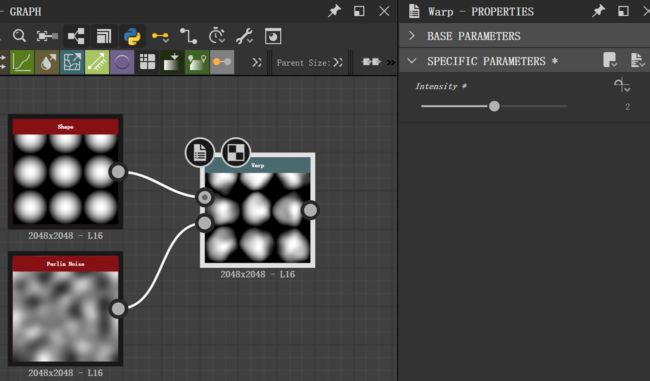Add a purple circle Shape node
Viewport: 650px width, 381px height.
[122, 62]
